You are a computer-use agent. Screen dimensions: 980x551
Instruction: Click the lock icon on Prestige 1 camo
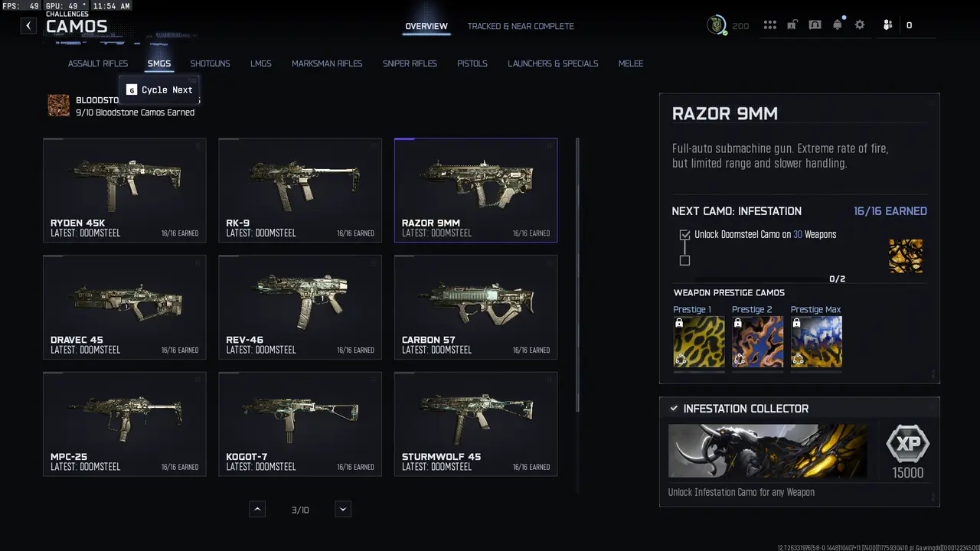pos(679,324)
